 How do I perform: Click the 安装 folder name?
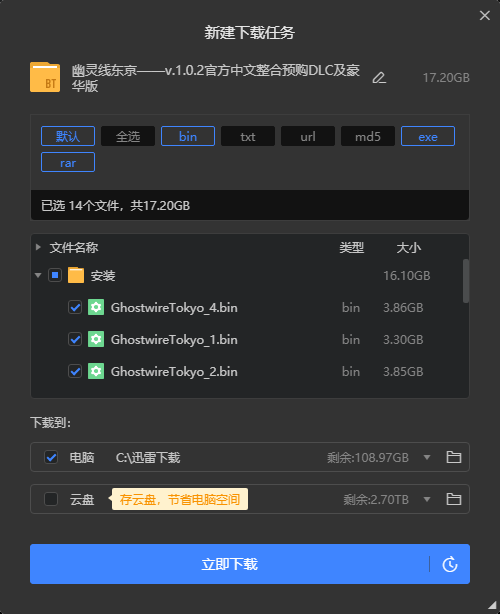click(103, 276)
